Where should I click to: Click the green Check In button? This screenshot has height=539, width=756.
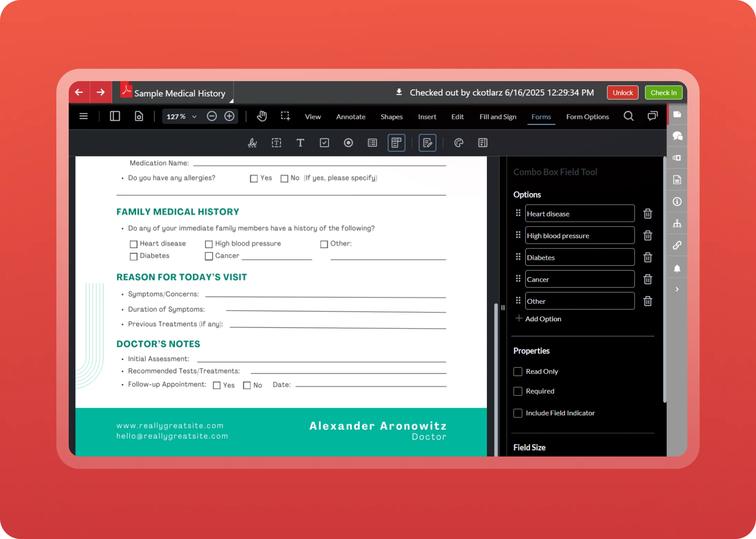[x=663, y=93]
